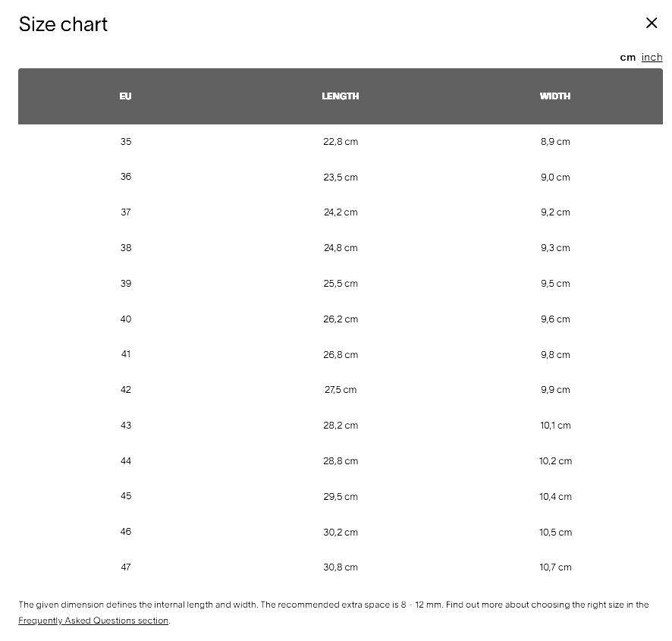672x641 pixels.
Task: Click EU size 42 cell
Action: point(126,390)
